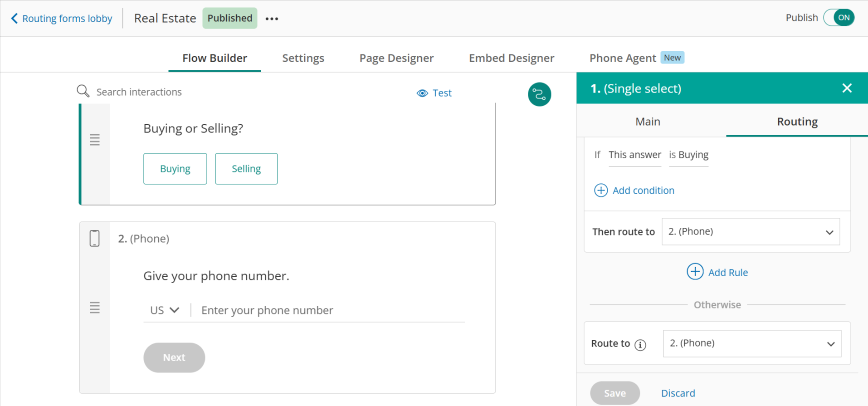868x406 pixels.
Task: Open the Page Designer tab
Action: (396, 58)
